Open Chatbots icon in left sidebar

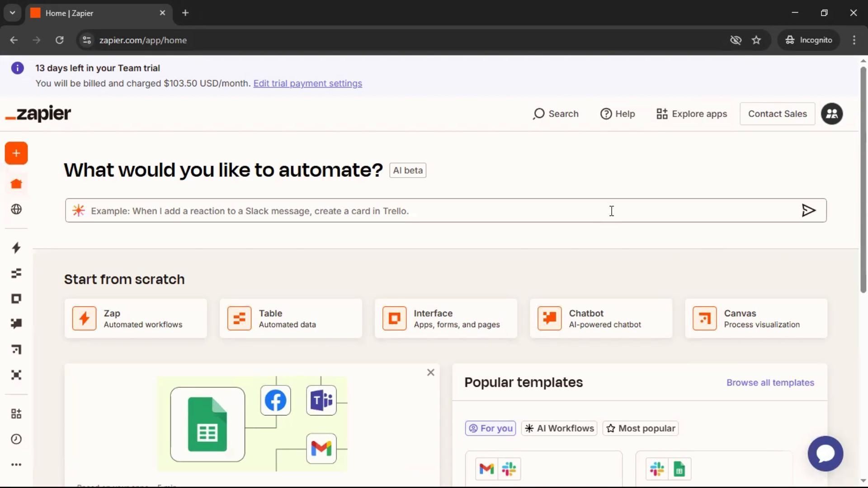tap(16, 324)
